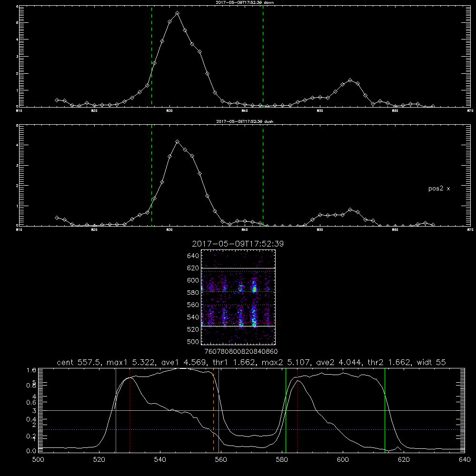Click the '640' label on bottom plot x-axis

pos(465,460)
